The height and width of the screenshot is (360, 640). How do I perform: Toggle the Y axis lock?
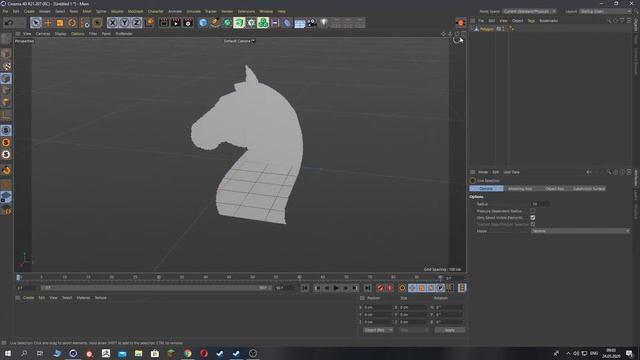point(124,23)
